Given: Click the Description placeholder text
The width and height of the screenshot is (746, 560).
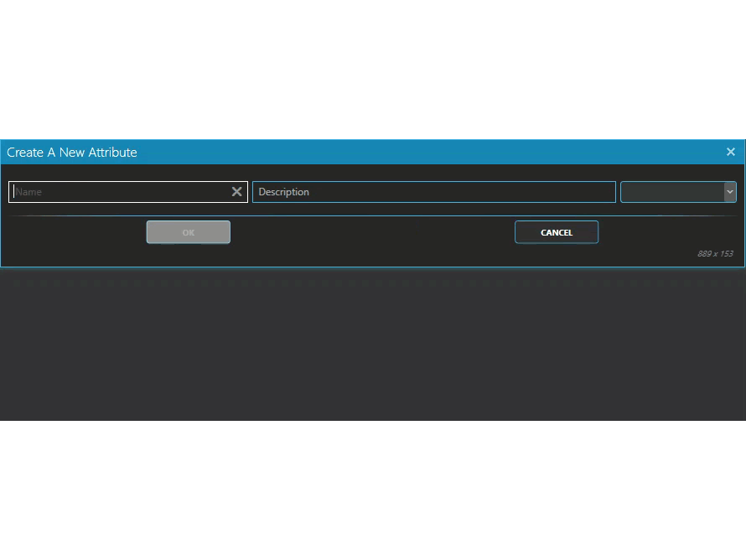Looking at the screenshot, I should click(x=284, y=192).
